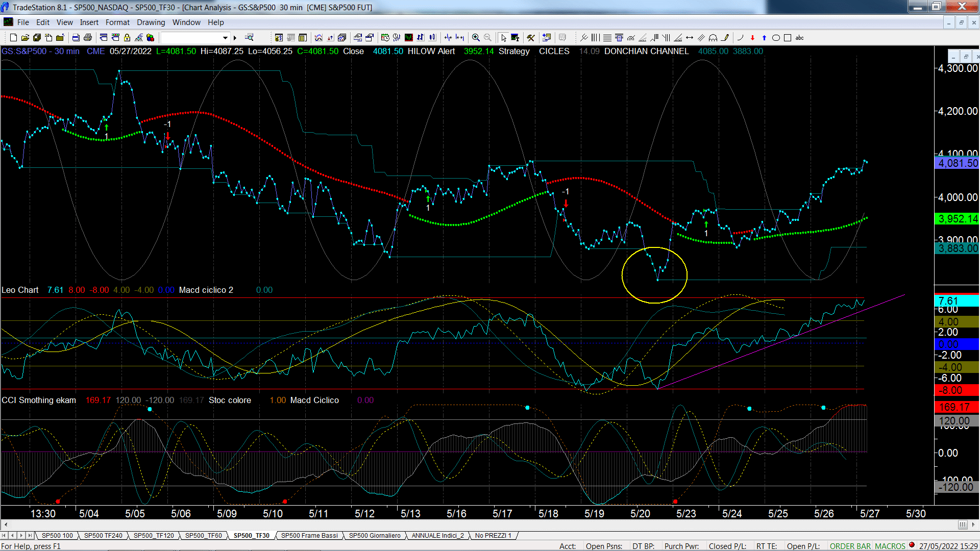This screenshot has height=551, width=980.
Task: Click the last-tab navigation arrow
Action: (x=30, y=535)
